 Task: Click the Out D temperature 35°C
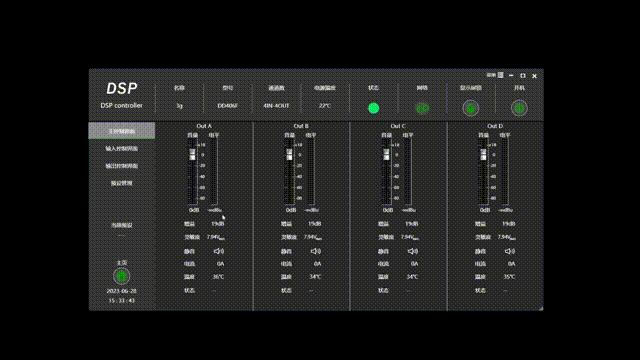(509, 277)
